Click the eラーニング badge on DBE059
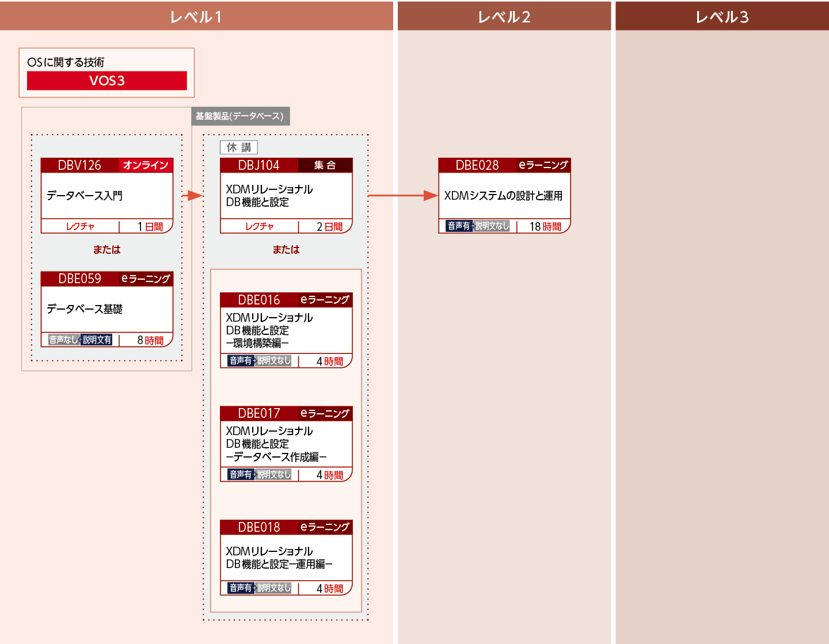 pyautogui.click(x=146, y=279)
